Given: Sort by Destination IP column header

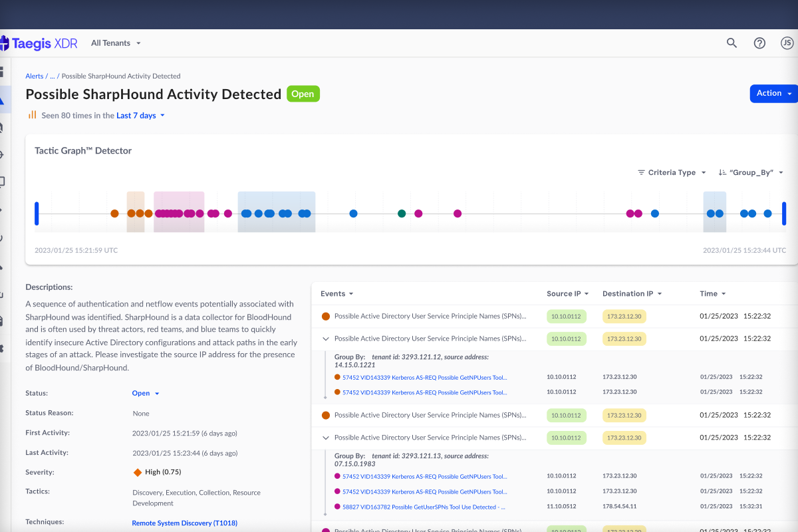Looking at the screenshot, I should pos(632,293).
